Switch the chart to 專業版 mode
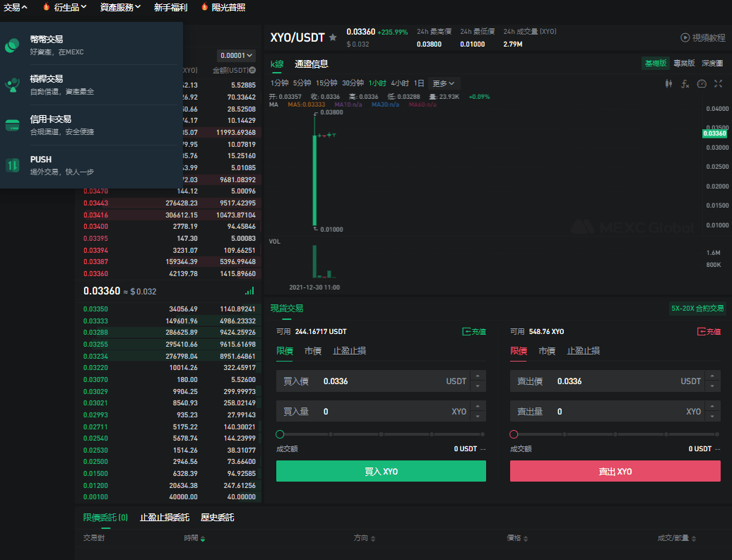Viewport: 732px width, 560px height. 684,64
